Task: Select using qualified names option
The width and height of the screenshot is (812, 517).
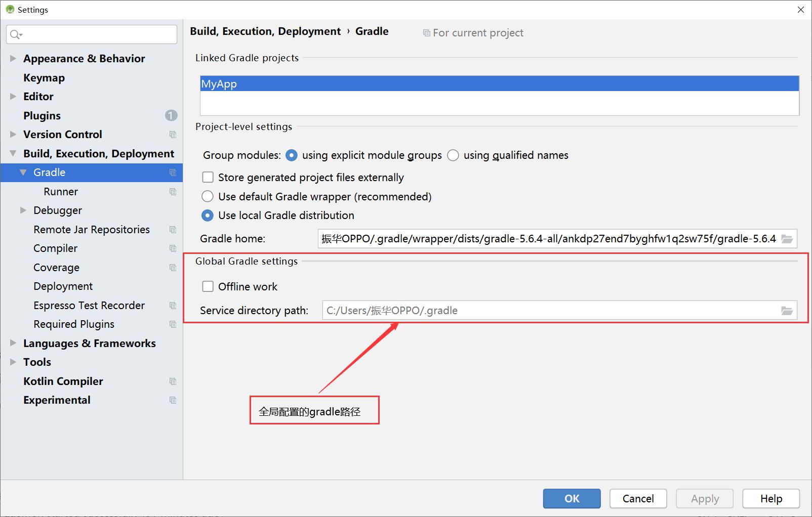Action: (x=453, y=155)
